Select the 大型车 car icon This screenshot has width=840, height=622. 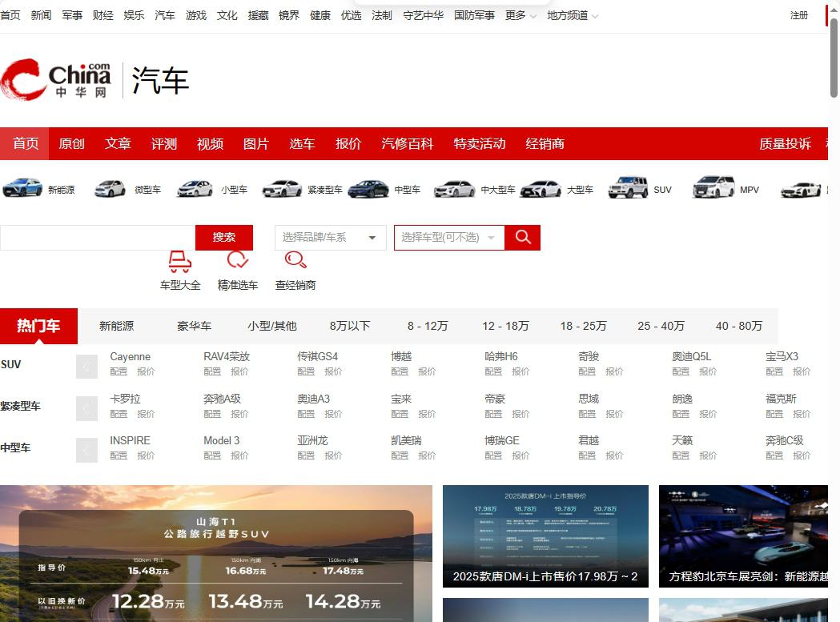click(x=541, y=189)
